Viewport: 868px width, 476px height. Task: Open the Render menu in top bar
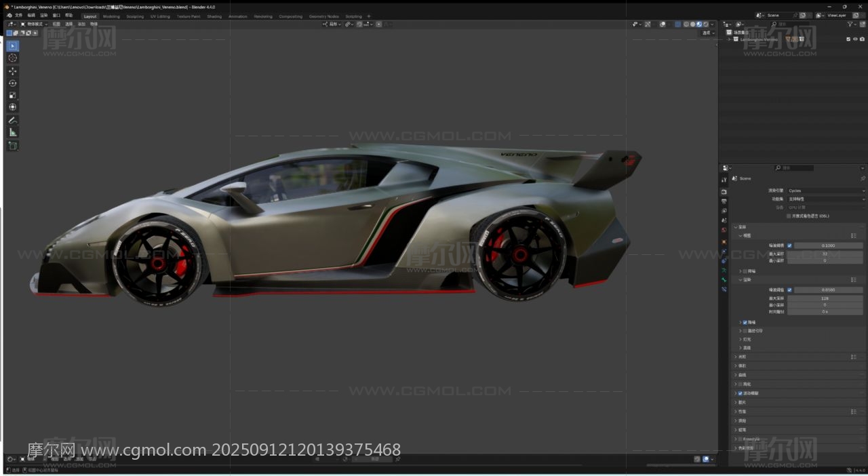tap(43, 16)
